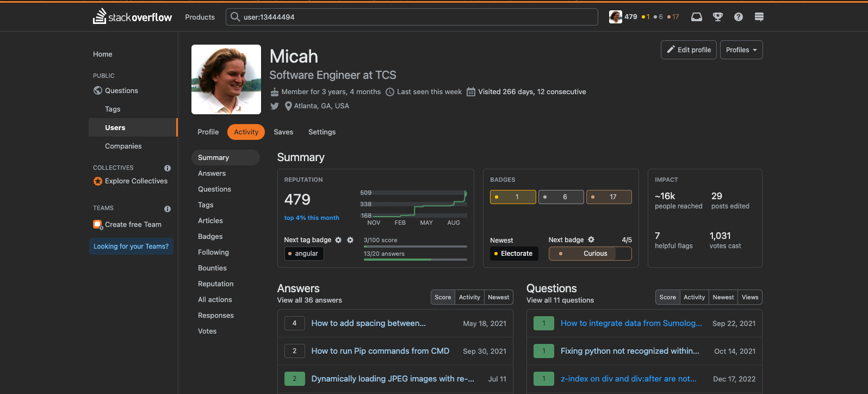Open the site switcher stack icon

point(759,17)
